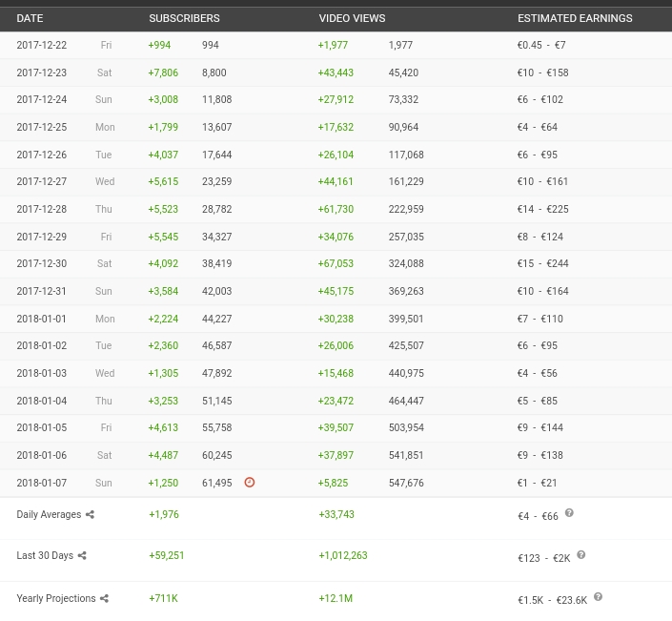The height and width of the screenshot is (621, 672).
Task: Click the share icon beside Yearly Projections
Action: 104,599
